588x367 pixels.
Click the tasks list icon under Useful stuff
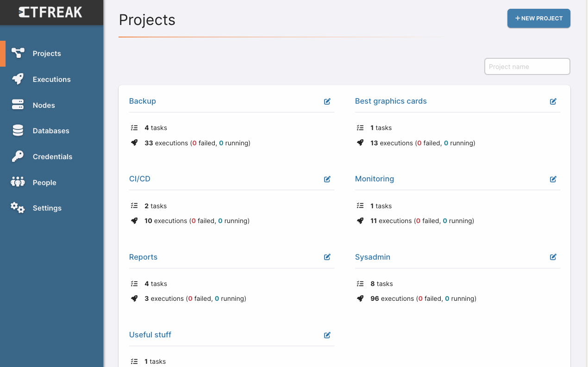pyautogui.click(x=134, y=361)
